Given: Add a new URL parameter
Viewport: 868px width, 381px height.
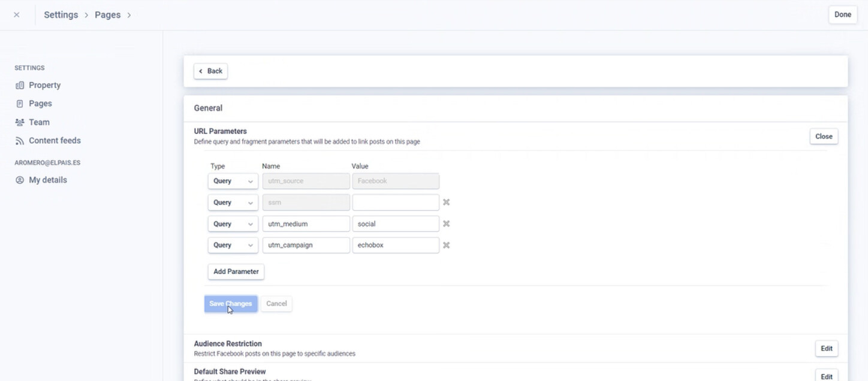Looking at the screenshot, I should click(236, 271).
